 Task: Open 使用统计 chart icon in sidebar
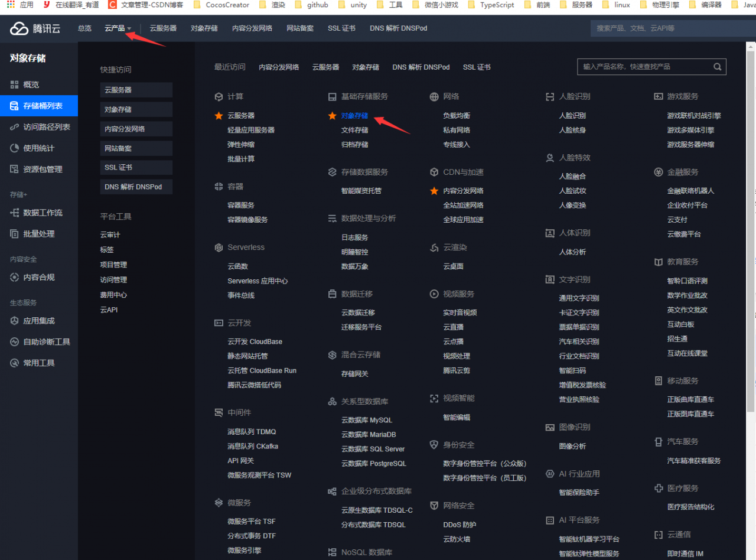pos(15,148)
